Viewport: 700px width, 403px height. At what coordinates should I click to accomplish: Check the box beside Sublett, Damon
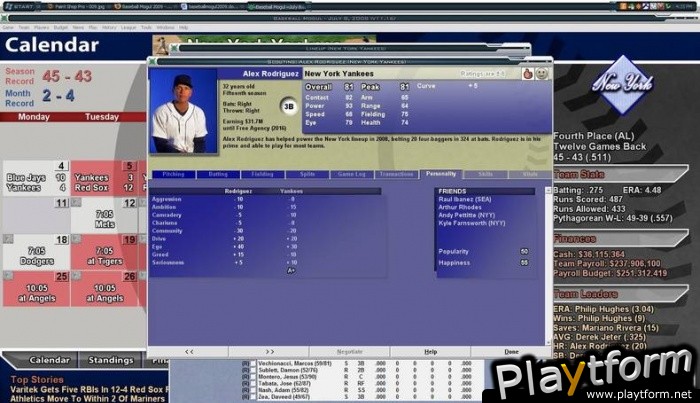(x=253, y=370)
